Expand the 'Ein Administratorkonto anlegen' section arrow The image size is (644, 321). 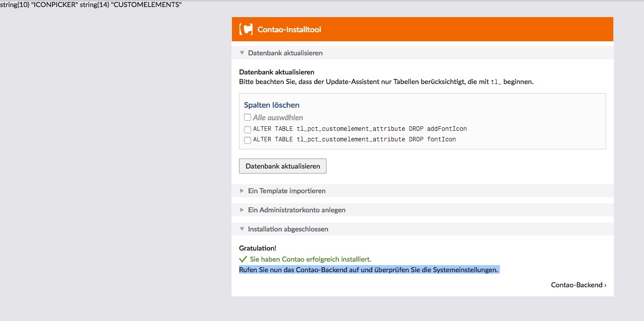click(242, 210)
